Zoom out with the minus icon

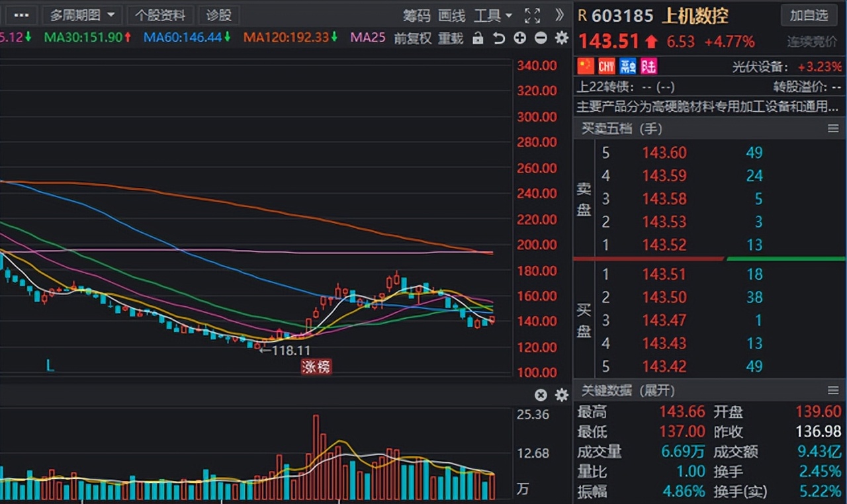tap(541, 38)
